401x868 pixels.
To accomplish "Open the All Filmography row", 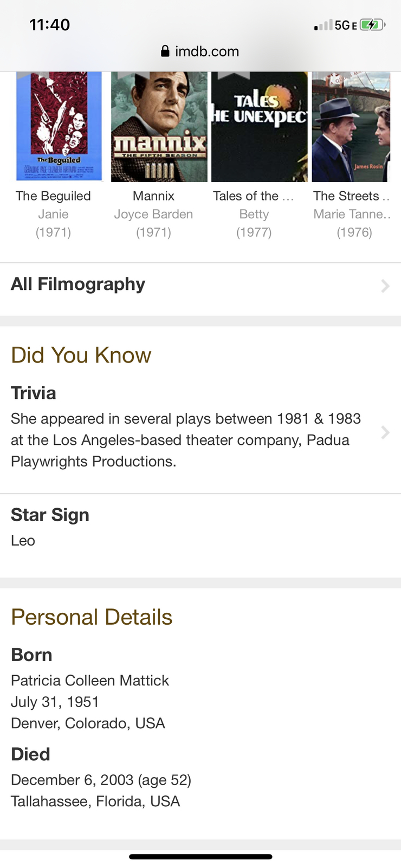I will pyautogui.click(x=200, y=284).
